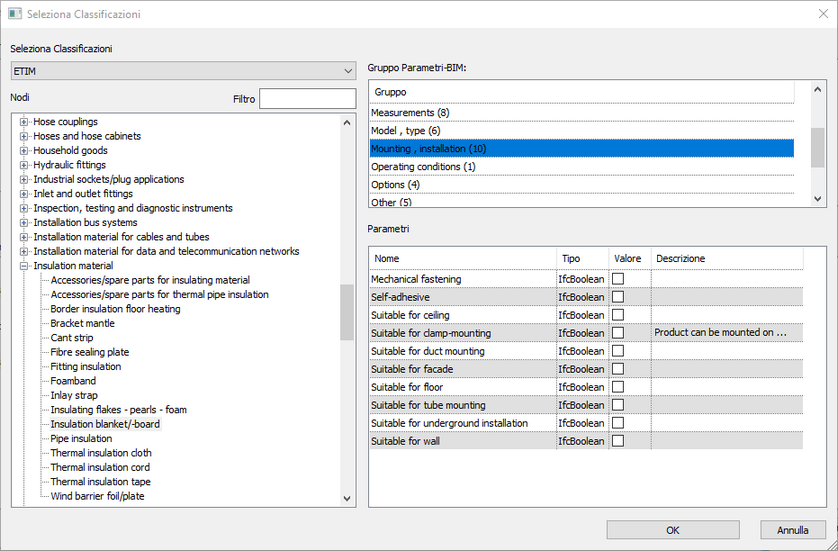This screenshot has height=551, width=838.
Task: Select Insulating flakes - pearls - foam
Action: click(x=119, y=410)
